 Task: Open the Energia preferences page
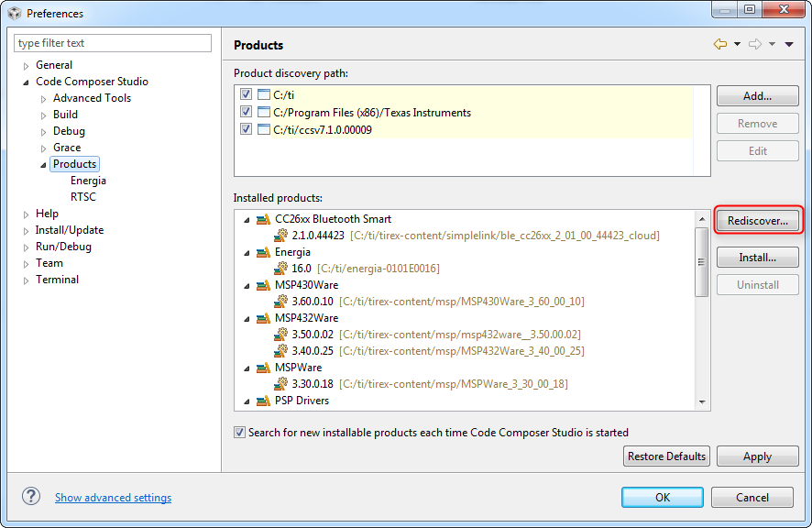pos(88,181)
